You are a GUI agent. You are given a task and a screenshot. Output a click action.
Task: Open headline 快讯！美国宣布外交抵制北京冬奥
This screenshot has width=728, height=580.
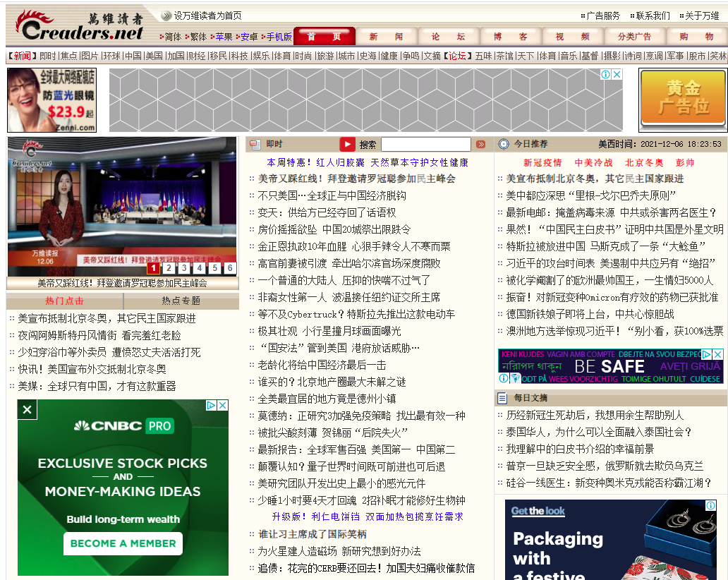(x=92, y=369)
